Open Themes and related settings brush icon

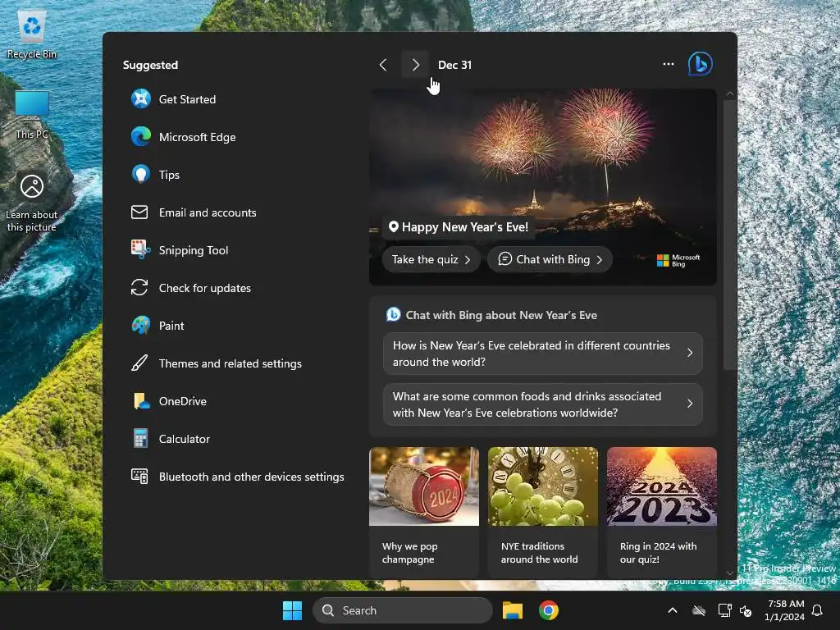[139, 363]
